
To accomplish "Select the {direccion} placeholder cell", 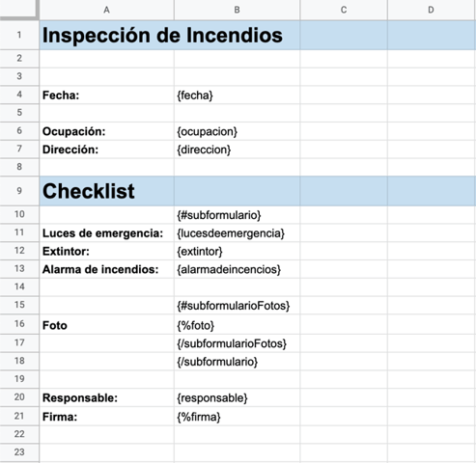I will pyautogui.click(x=237, y=150).
